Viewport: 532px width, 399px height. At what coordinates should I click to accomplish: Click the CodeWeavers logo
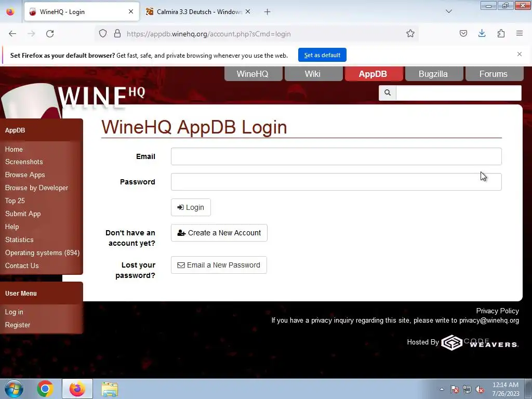(x=480, y=342)
